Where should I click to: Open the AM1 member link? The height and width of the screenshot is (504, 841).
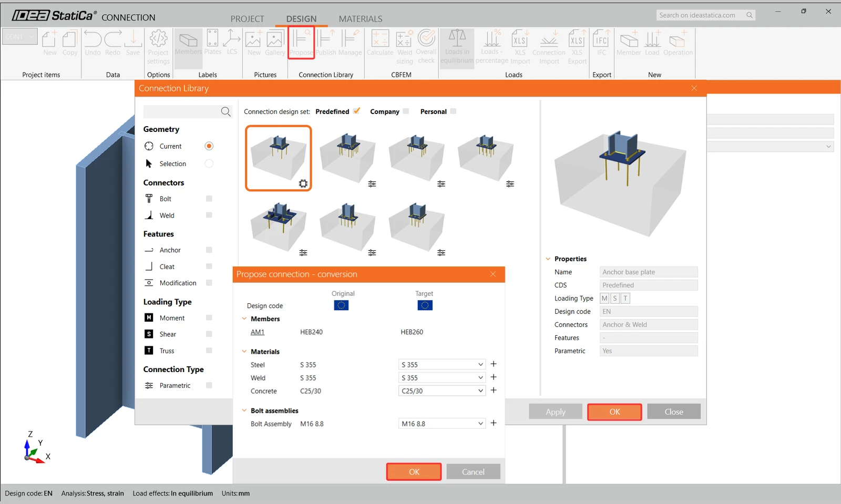pyautogui.click(x=258, y=332)
